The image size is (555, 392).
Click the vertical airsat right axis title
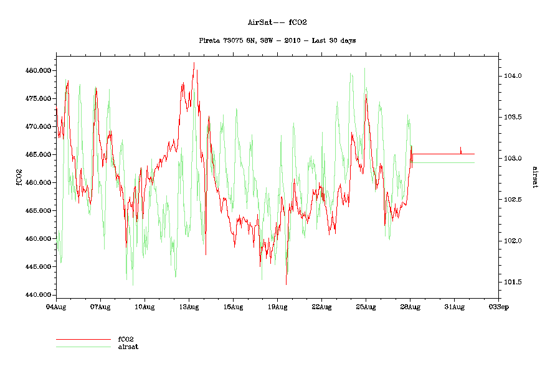tap(534, 177)
